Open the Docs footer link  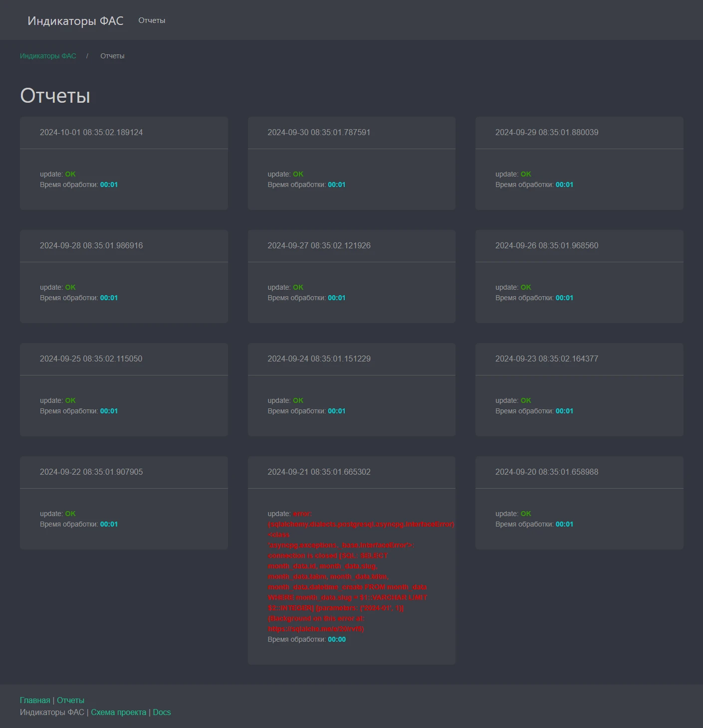coord(162,712)
